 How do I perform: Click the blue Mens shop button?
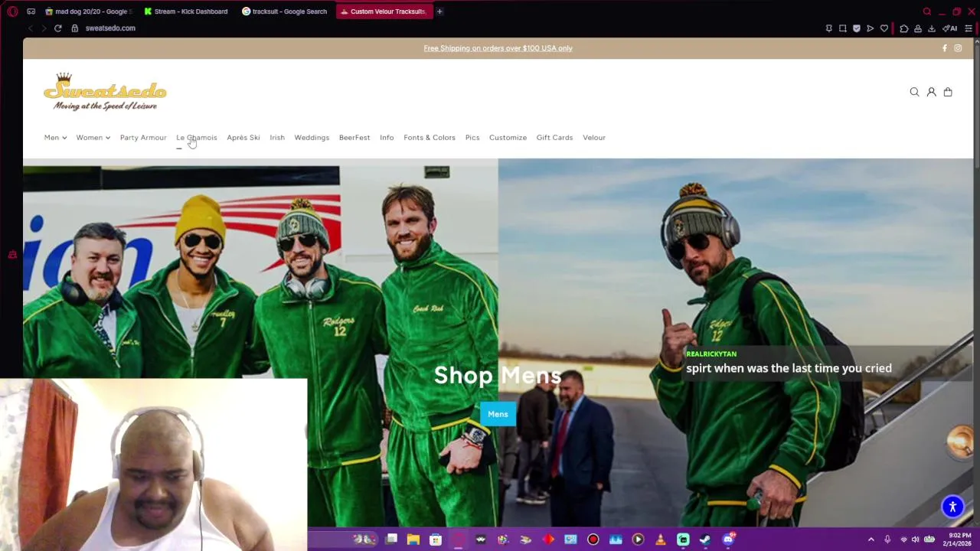498,414
